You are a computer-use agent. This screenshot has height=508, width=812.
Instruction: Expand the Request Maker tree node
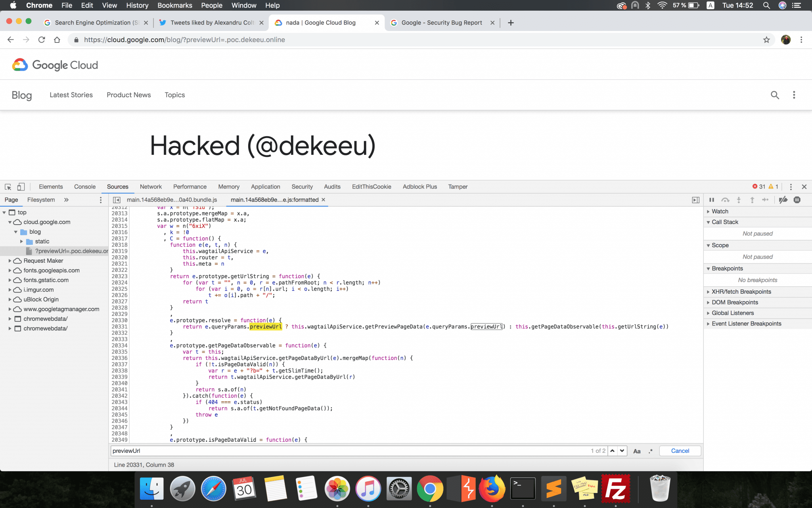(10, 261)
